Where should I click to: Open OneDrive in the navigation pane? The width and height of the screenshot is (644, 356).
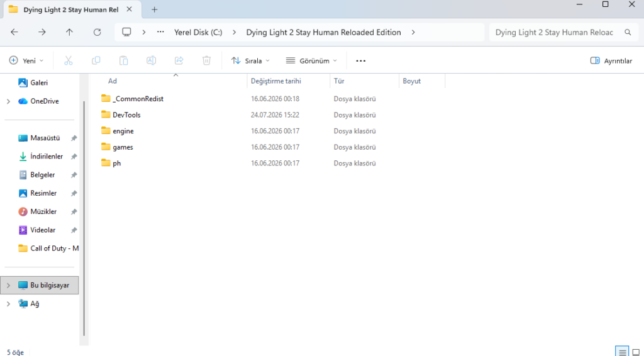pos(45,101)
